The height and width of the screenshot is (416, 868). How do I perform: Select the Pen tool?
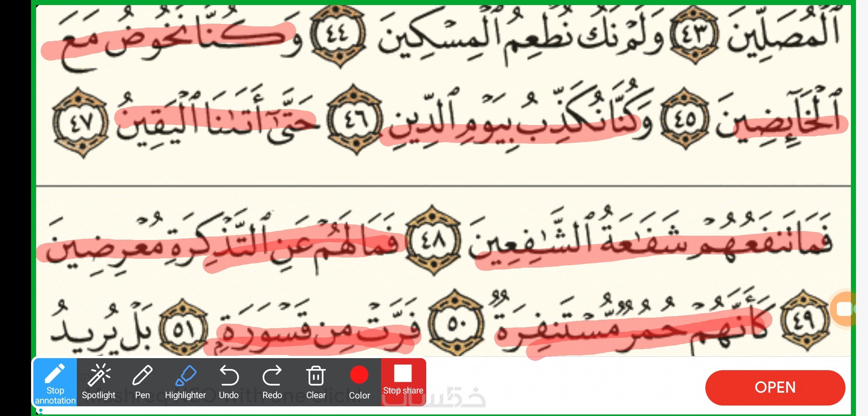142,383
